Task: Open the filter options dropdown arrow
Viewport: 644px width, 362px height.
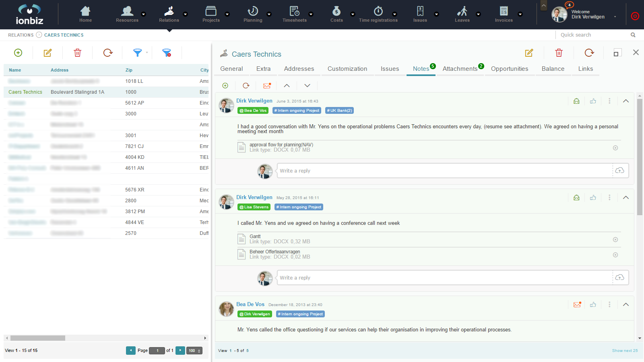Action: pos(147,53)
